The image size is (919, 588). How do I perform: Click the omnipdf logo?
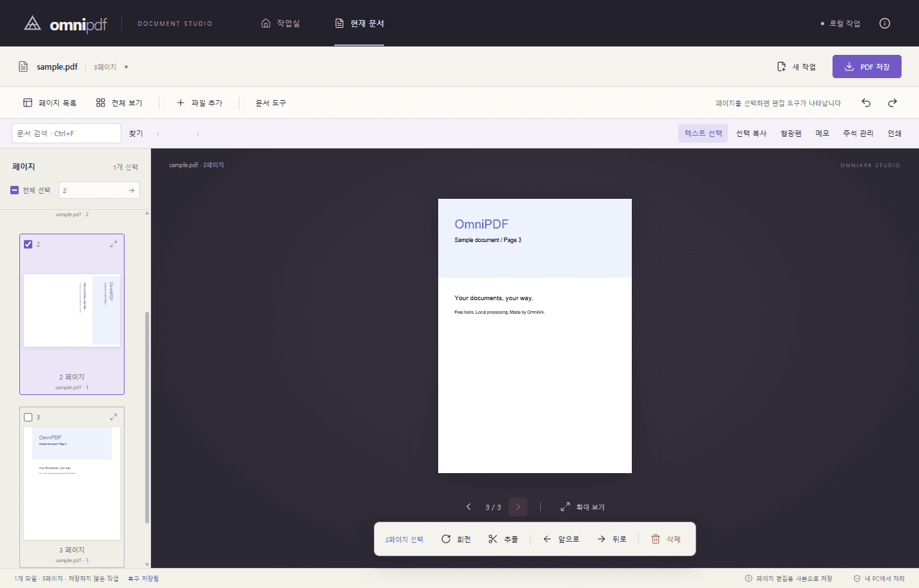65,24
